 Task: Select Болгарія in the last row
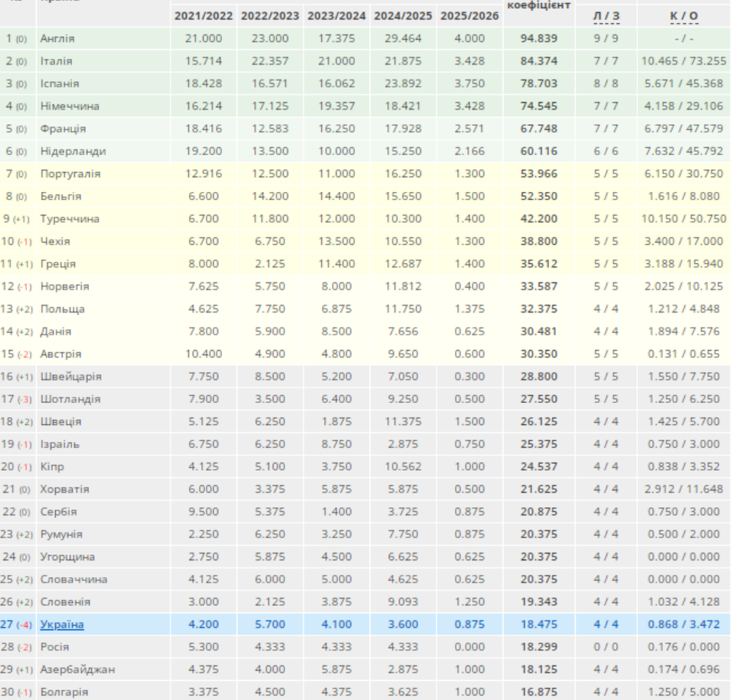[64, 692]
